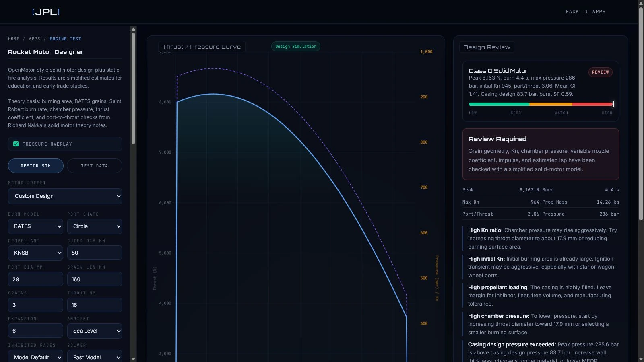Click the High chamber pressure warning
Screen dimensions: 644x362
coord(541,324)
